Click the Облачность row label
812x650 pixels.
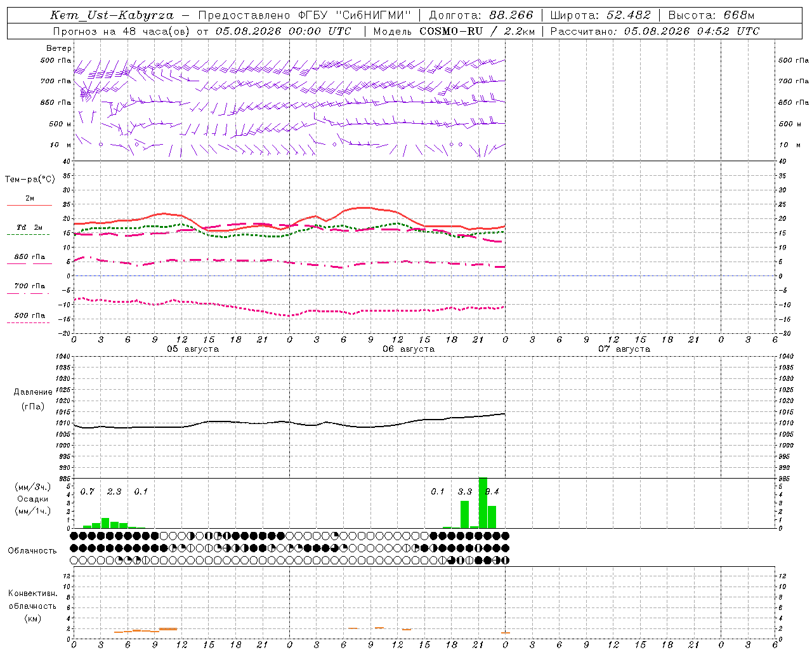pos(32,550)
